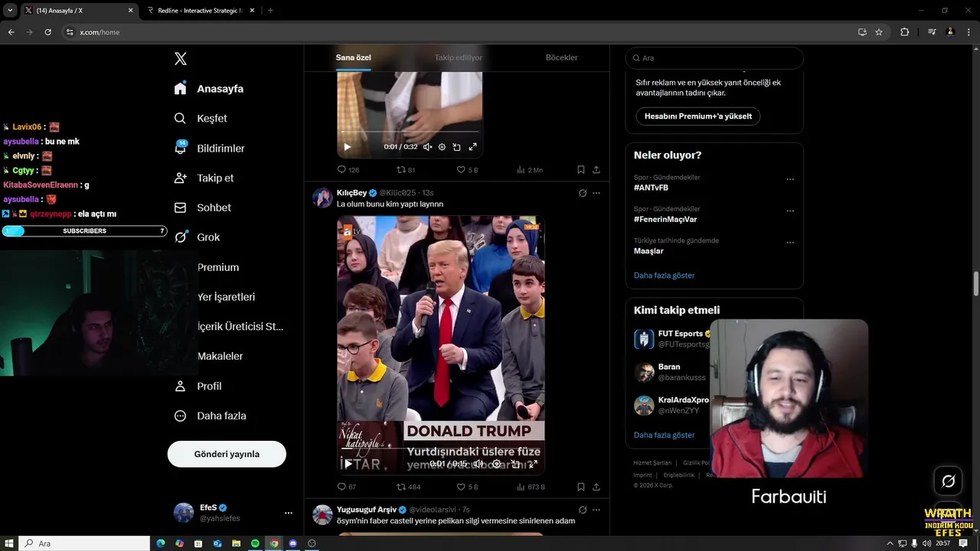Open Profil in the sidebar
The image size is (980, 551).
point(198,386)
